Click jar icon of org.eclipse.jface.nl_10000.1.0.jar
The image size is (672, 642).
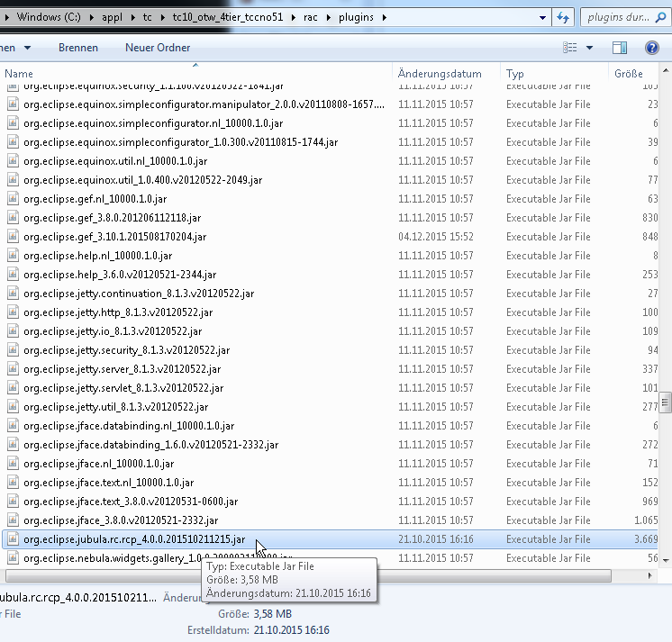click(x=13, y=464)
